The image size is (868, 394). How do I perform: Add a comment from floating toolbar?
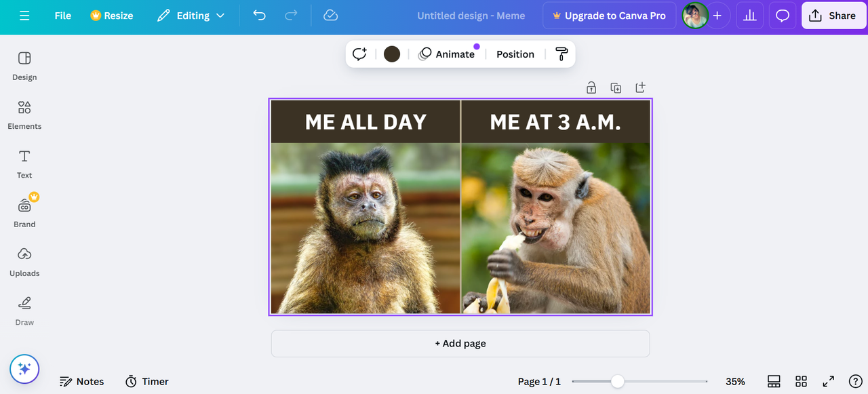point(359,54)
